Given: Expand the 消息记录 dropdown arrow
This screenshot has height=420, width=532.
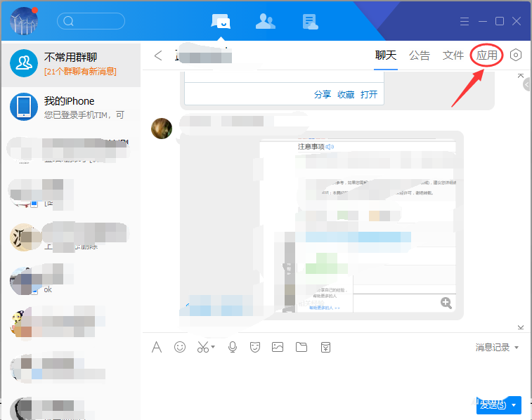Looking at the screenshot, I should click(x=517, y=348).
